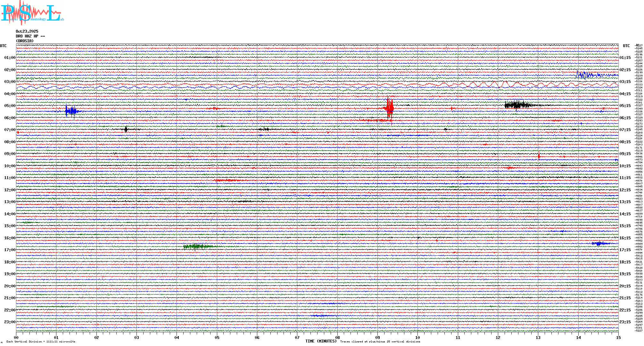Click the TIME (MINUTES) axis title
This screenshot has height=346, width=644.
pos(321,341)
